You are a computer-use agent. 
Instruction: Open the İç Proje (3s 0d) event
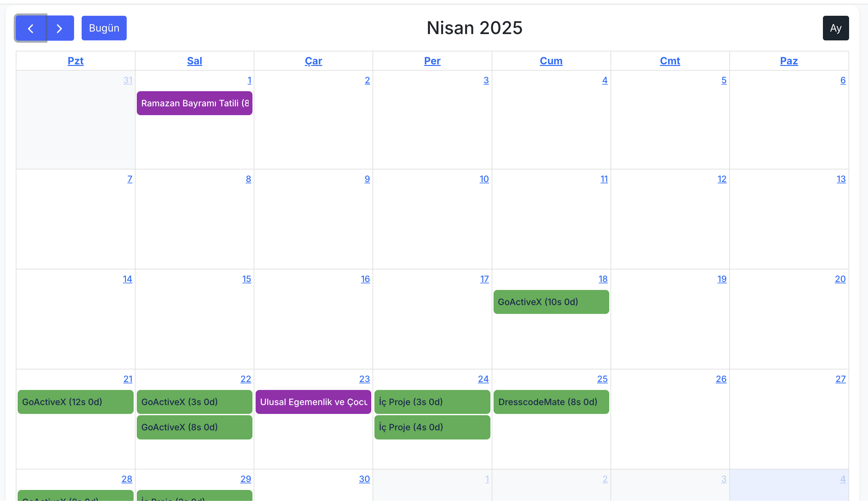coord(432,402)
